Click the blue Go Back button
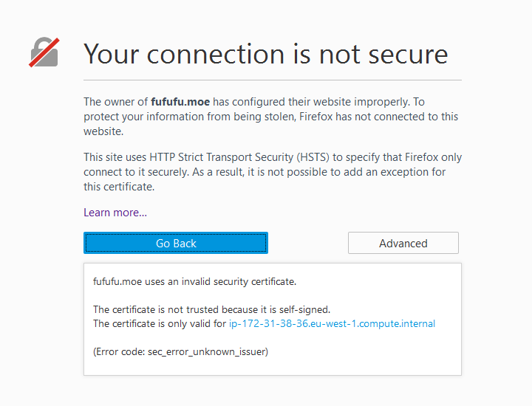Viewport: 532px width, 406px height. [x=176, y=243]
